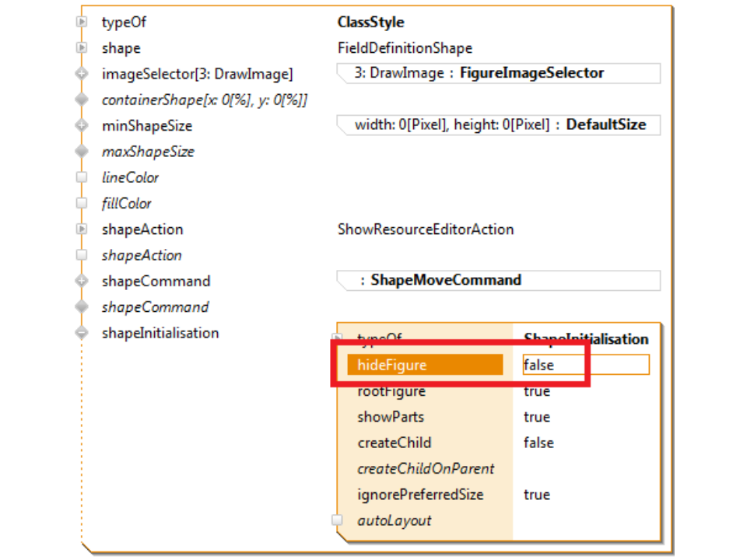
Task: Click the diamond icon beside maxShapeSize
Action: (82, 152)
